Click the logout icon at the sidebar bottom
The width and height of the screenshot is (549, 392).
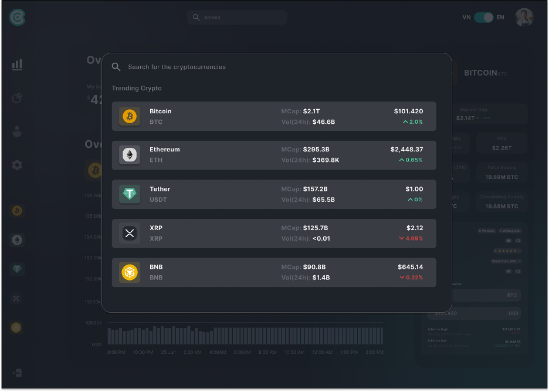click(17, 373)
